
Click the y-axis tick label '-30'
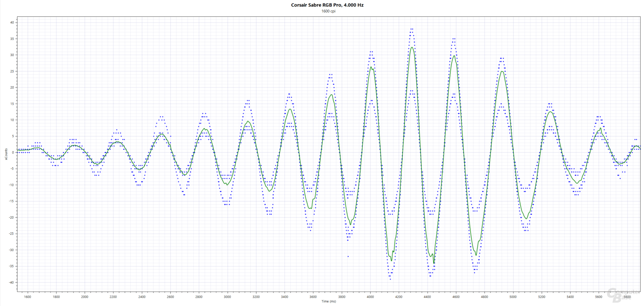(x=11, y=250)
